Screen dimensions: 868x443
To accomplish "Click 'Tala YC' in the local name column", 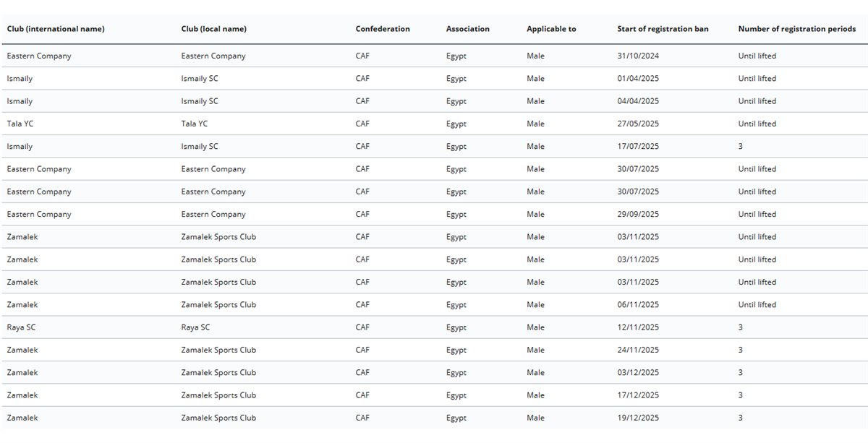I will [195, 124].
